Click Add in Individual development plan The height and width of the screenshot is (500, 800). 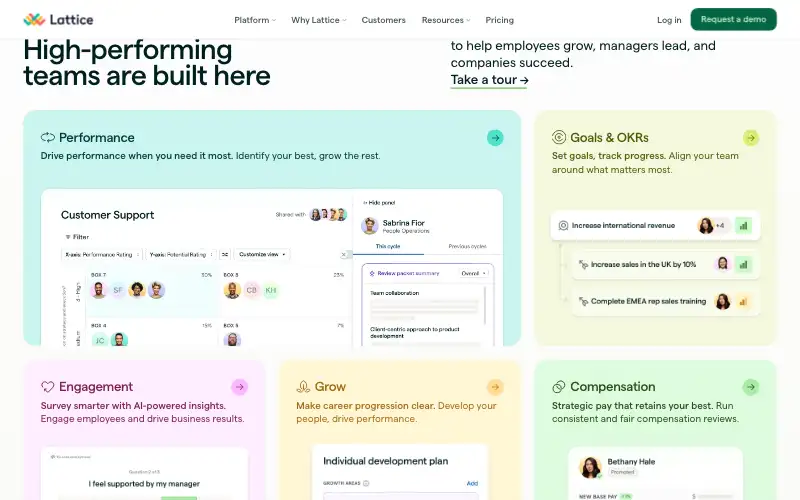click(x=472, y=483)
